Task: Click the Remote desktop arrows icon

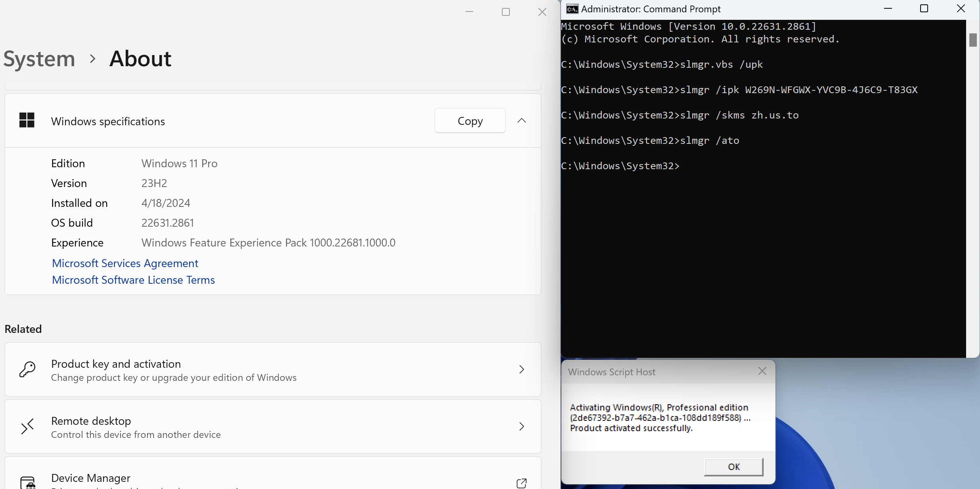Action: (27, 426)
